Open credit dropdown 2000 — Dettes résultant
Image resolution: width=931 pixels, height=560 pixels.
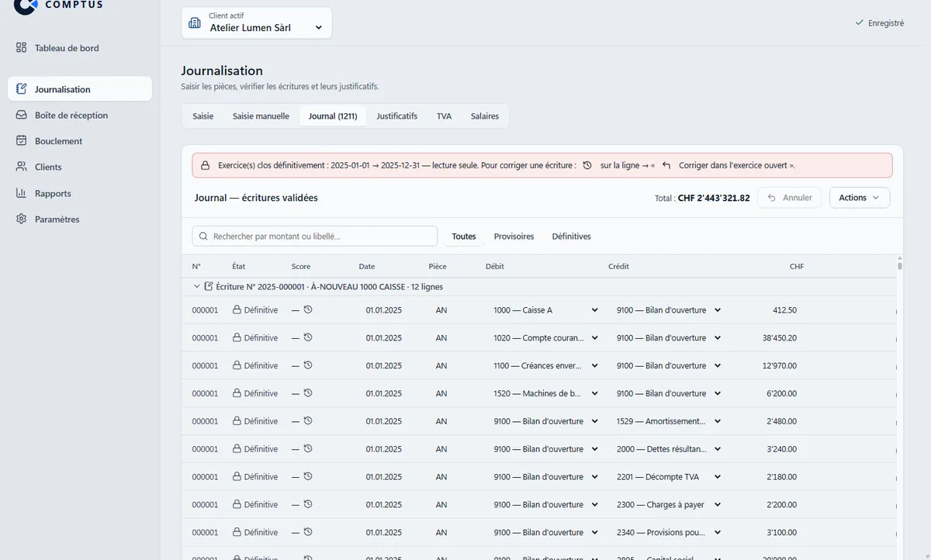(669, 449)
